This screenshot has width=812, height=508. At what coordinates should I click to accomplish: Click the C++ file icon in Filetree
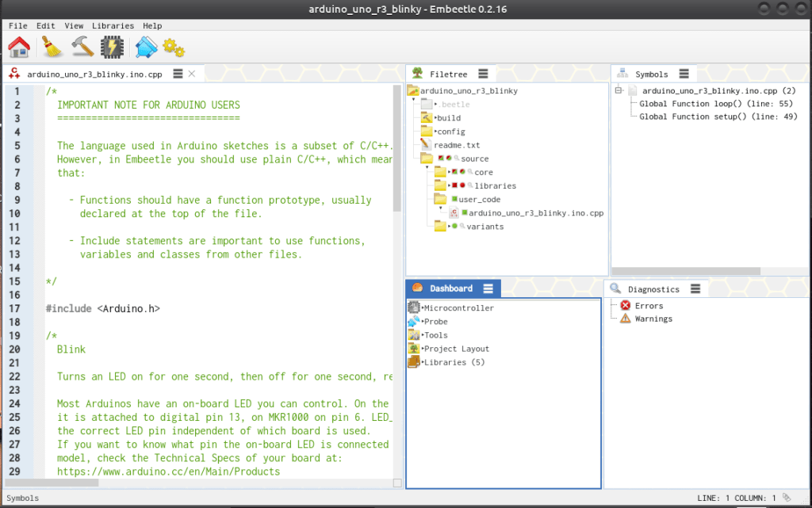pyautogui.click(x=454, y=212)
